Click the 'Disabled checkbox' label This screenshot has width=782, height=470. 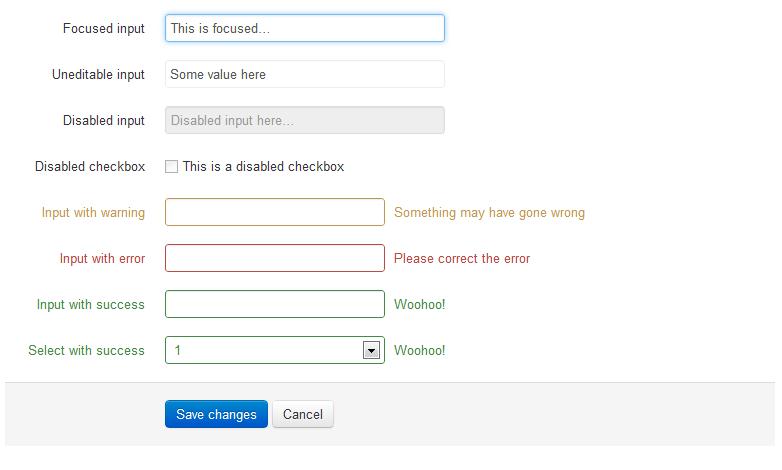click(x=90, y=167)
